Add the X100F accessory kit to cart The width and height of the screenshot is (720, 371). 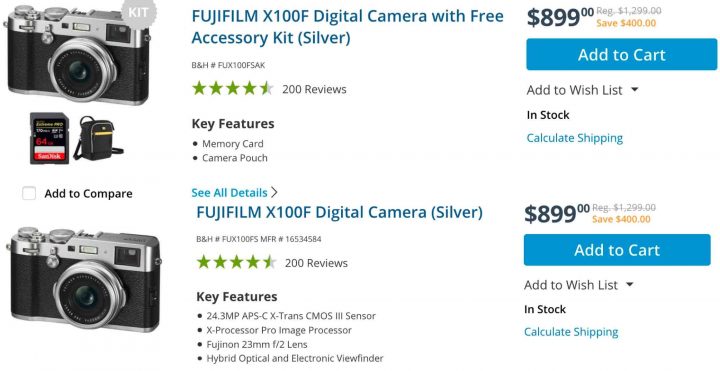(x=622, y=55)
